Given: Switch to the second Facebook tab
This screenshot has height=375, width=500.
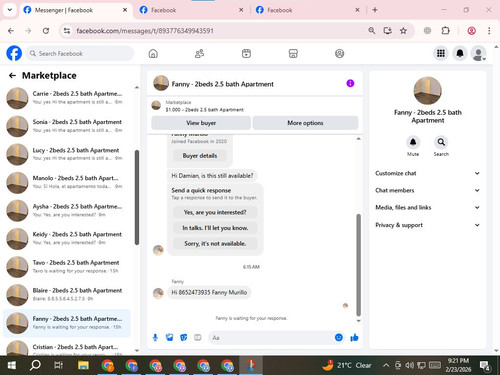Looking at the screenshot, I should tap(191, 10).
